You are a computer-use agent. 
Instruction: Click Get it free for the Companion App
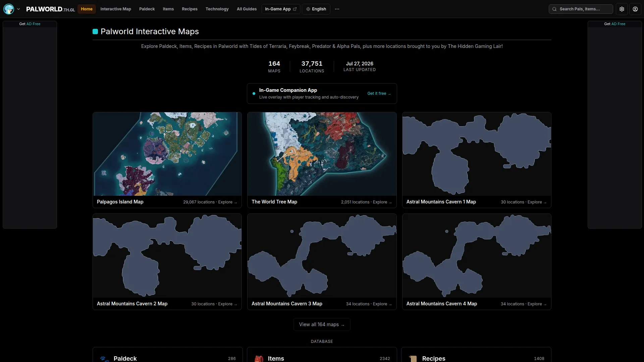point(379,94)
